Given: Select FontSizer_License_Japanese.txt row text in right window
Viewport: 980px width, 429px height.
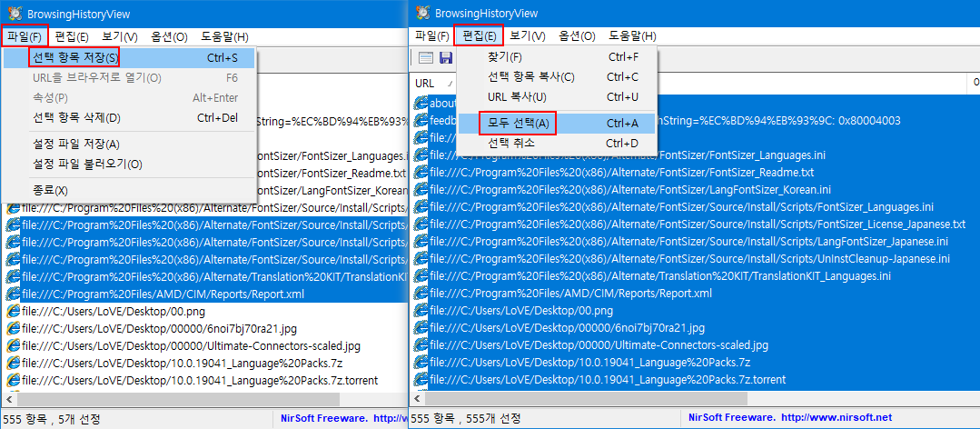Looking at the screenshot, I should click(698, 224).
